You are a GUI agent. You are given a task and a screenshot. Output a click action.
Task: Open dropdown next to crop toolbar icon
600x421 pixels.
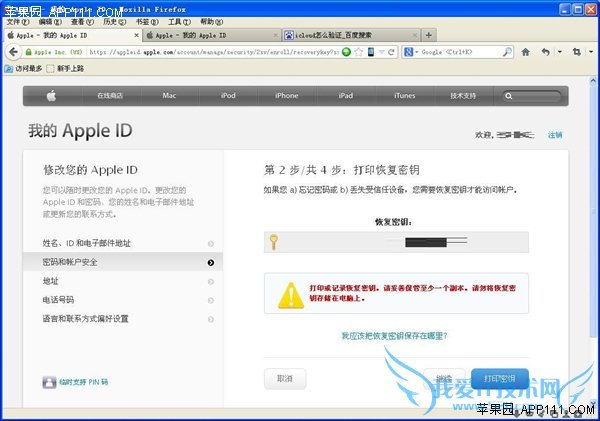(x=591, y=52)
